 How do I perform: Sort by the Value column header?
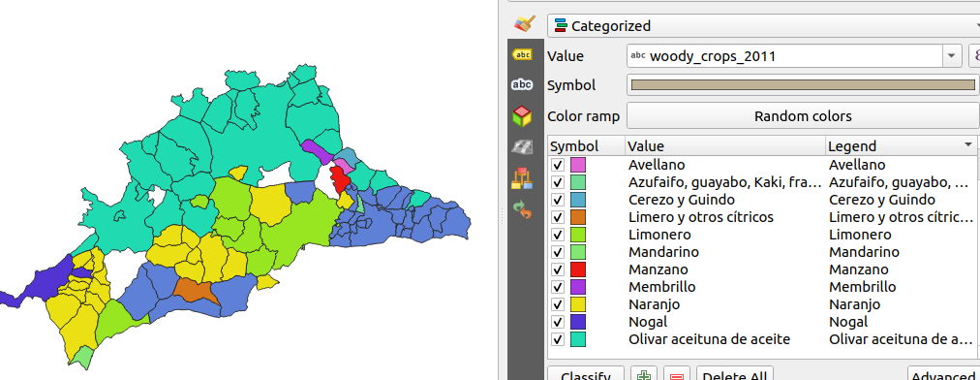(725, 145)
